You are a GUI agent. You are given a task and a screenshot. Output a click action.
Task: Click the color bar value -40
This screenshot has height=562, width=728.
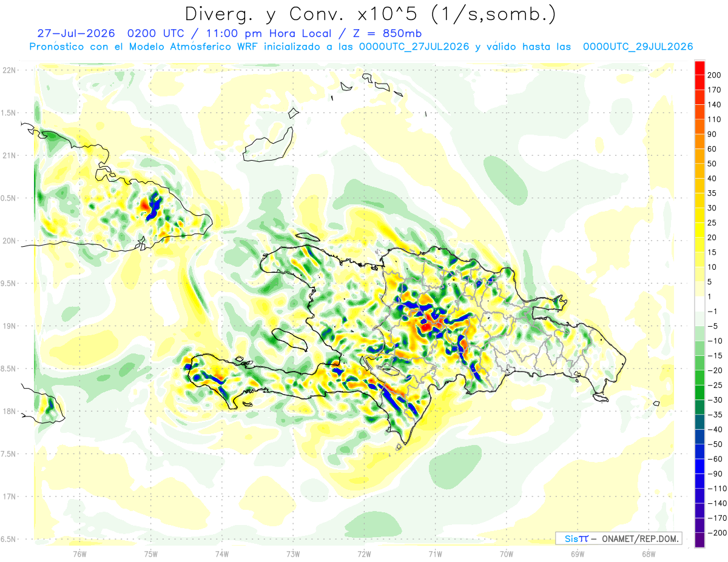tap(715, 429)
